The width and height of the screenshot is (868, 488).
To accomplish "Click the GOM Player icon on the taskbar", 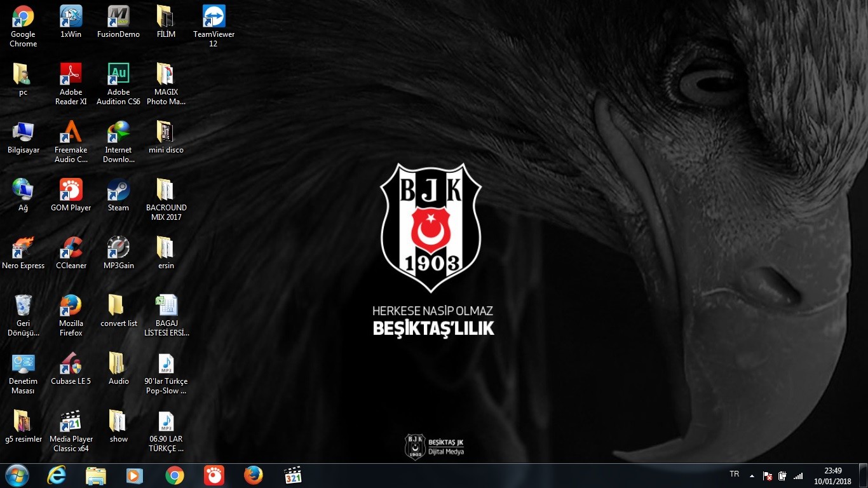I will [214, 475].
